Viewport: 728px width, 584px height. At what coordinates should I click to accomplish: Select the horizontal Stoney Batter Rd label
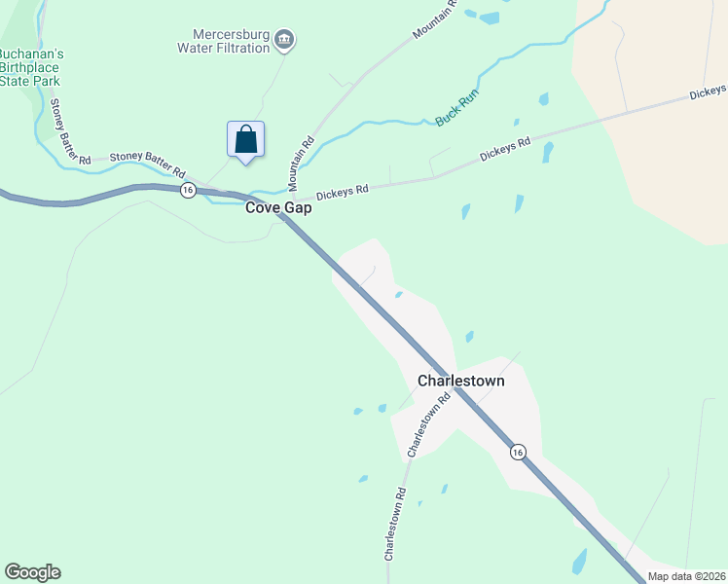148,164
